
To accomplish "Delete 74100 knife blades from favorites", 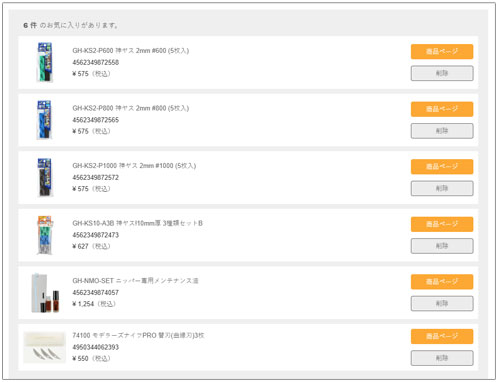I will (x=442, y=358).
